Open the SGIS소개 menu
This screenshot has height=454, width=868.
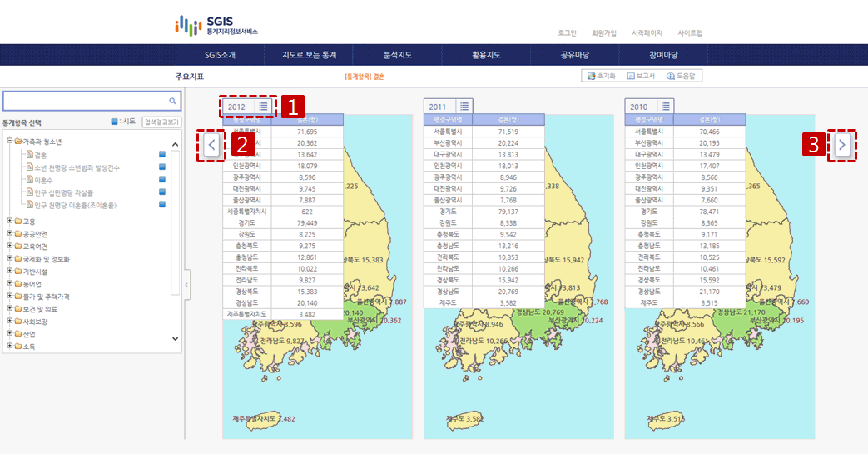220,55
